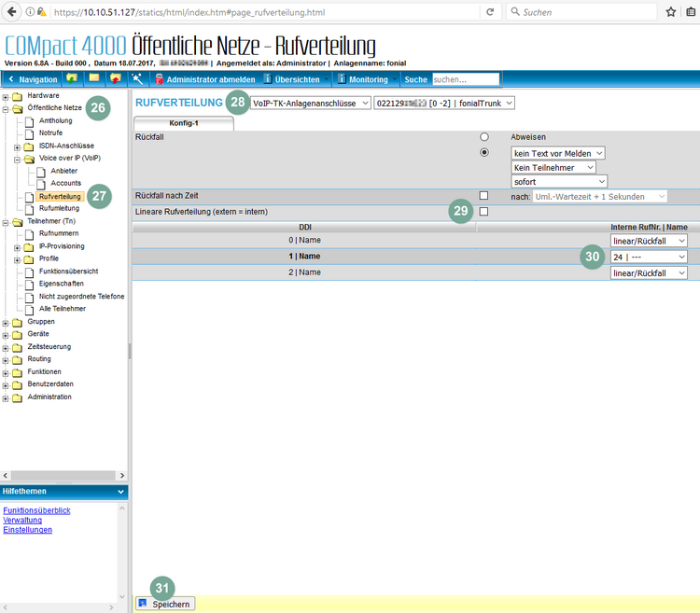Click Administrator abmelden
Viewport: 700px width, 613px height.
coord(211,79)
